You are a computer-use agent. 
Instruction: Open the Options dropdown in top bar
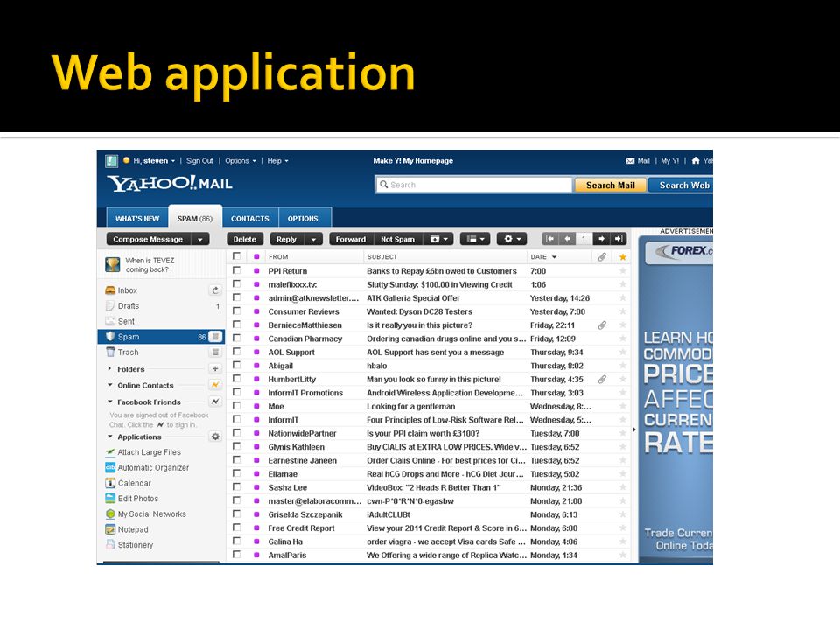click(x=241, y=161)
